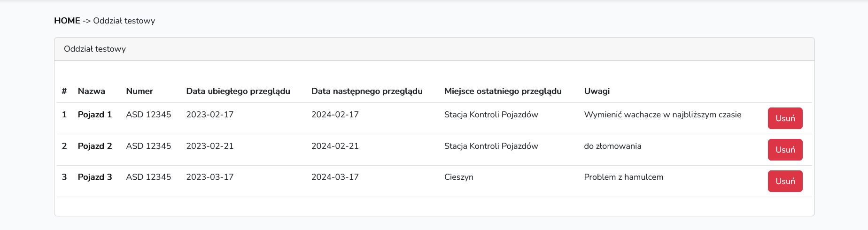Viewport: 868px width, 230px height.
Task: Click the 'do złomowania' remark
Action: [x=612, y=146]
